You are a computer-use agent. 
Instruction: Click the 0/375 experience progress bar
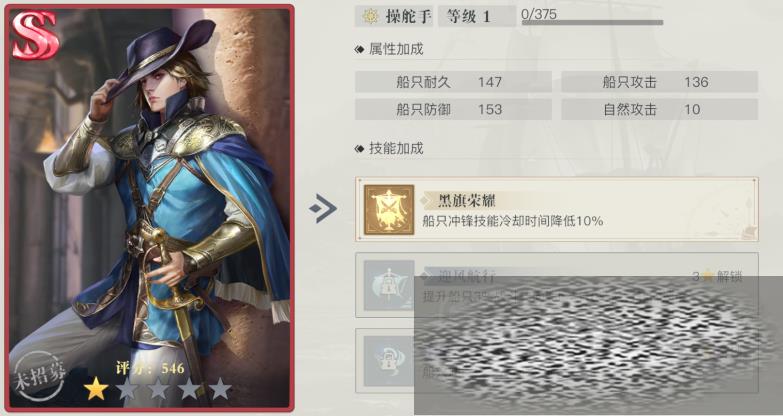click(x=592, y=22)
